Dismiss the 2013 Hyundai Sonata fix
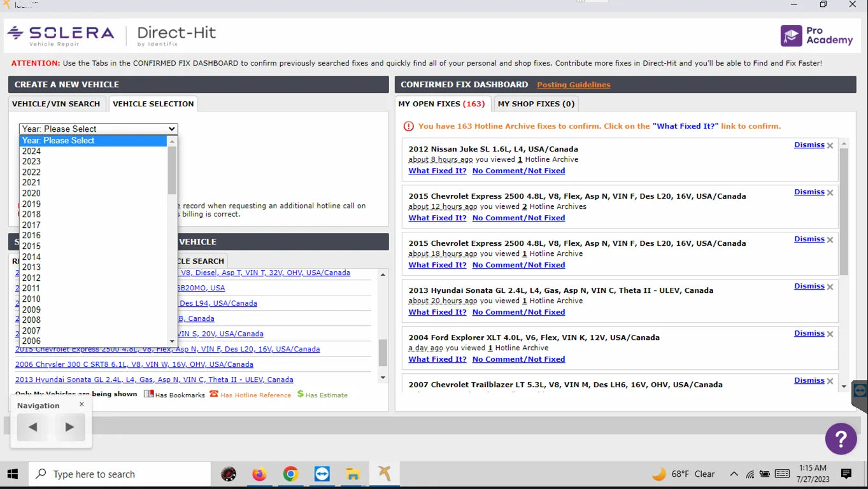This screenshot has height=489, width=868. pos(809,285)
